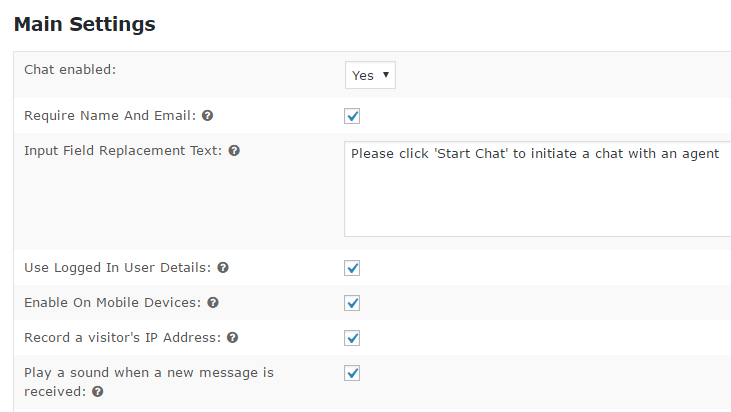This screenshot has width=731, height=412.
Task: Toggle Record a visitor's IP Address checkbox
Action: (x=352, y=338)
